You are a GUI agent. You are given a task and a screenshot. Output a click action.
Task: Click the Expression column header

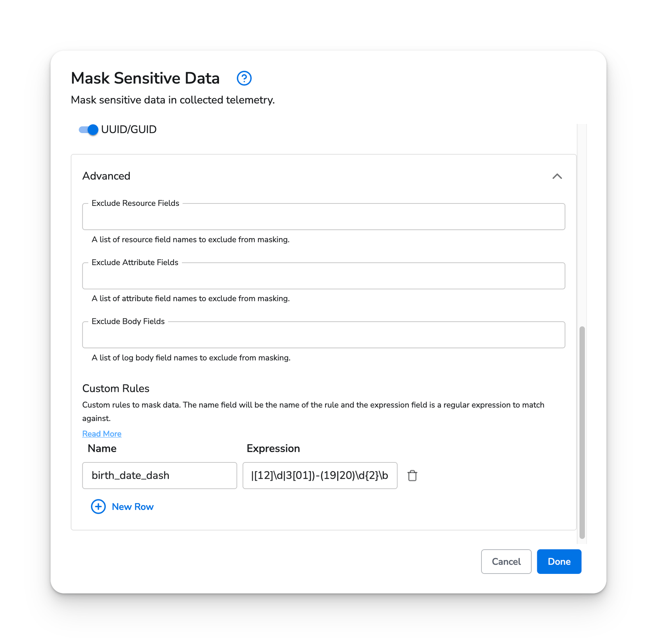tap(273, 448)
